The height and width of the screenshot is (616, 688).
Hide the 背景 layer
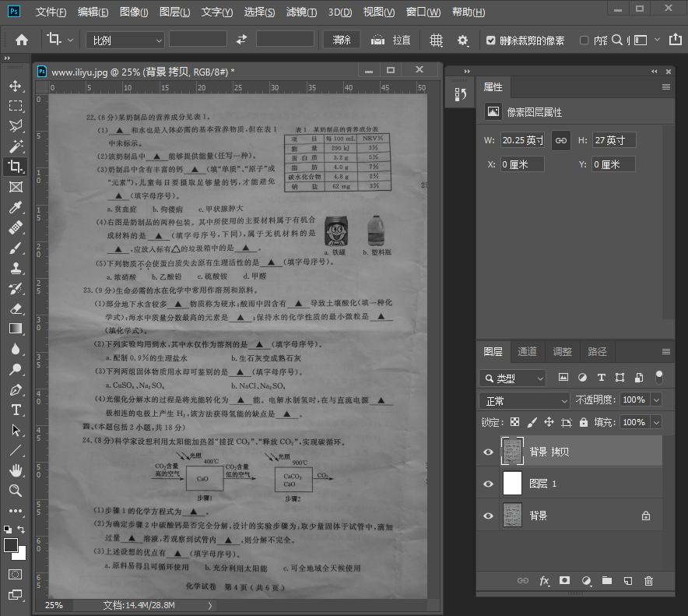pos(488,516)
